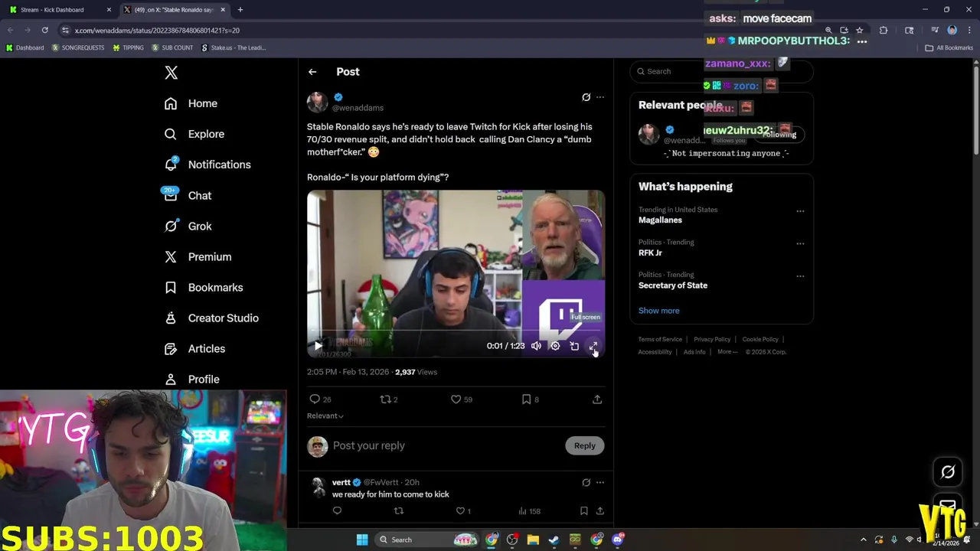The image size is (980, 551).
Task: Open Steam from the taskbar
Action: click(x=554, y=540)
